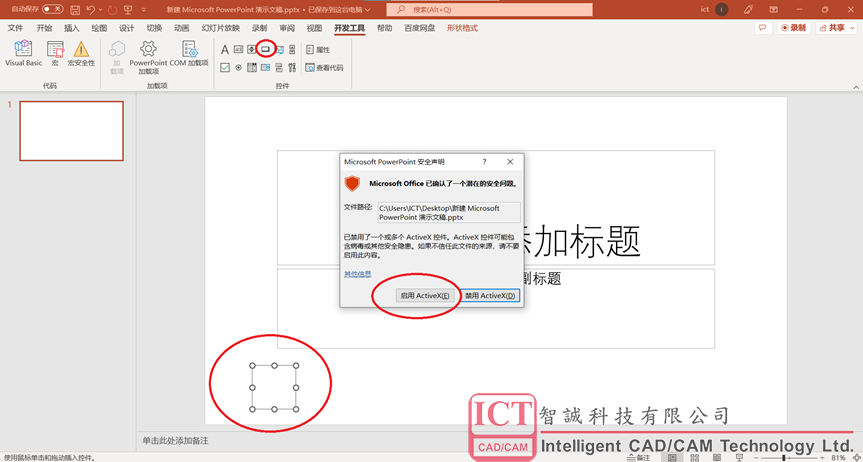Click zoom in plus button
The image size is (863, 462).
(822, 458)
